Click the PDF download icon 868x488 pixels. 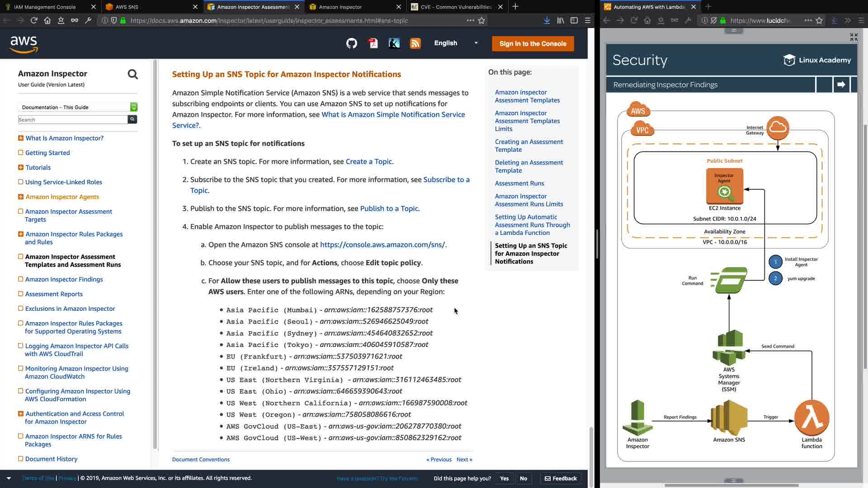373,43
